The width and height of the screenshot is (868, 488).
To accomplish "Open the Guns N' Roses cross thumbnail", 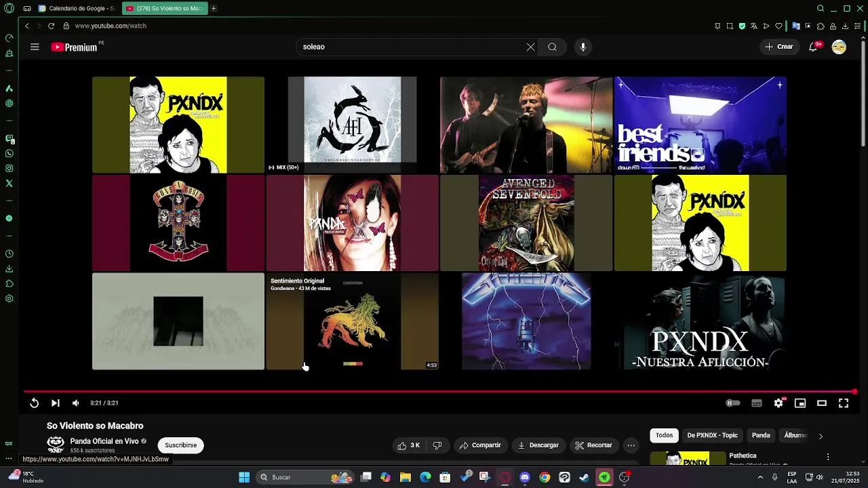I will tap(178, 223).
